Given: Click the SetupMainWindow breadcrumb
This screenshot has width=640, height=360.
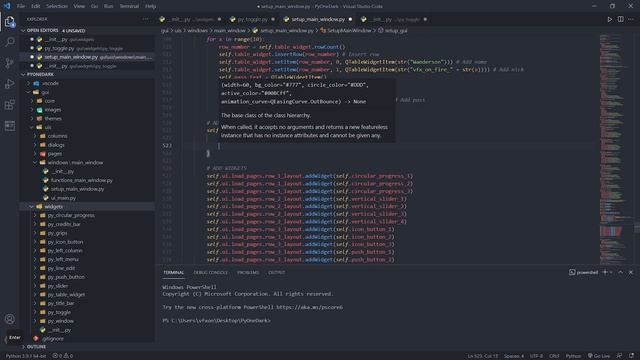Looking at the screenshot, I should 346,31.
